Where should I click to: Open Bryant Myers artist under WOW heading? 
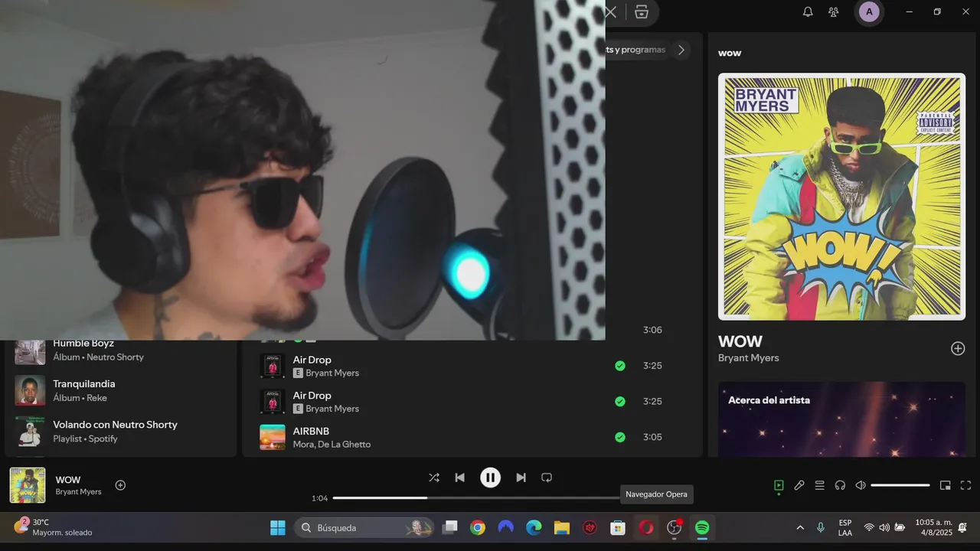[x=749, y=358]
